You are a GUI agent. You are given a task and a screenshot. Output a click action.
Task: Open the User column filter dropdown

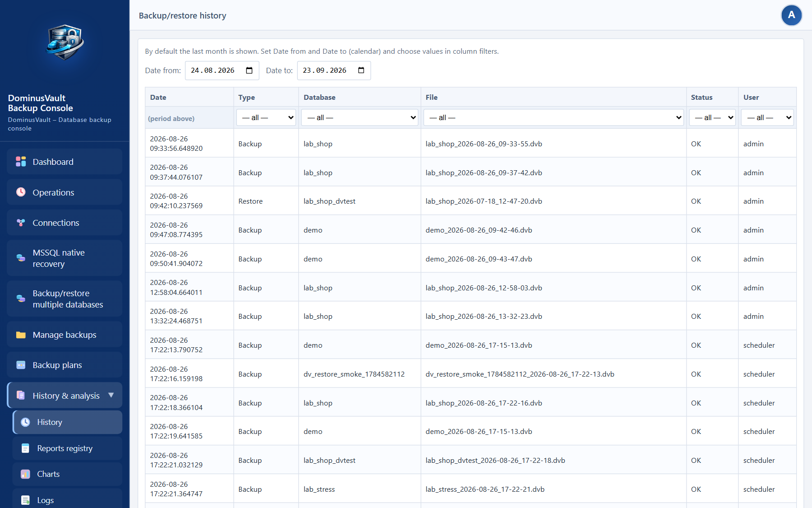point(767,117)
